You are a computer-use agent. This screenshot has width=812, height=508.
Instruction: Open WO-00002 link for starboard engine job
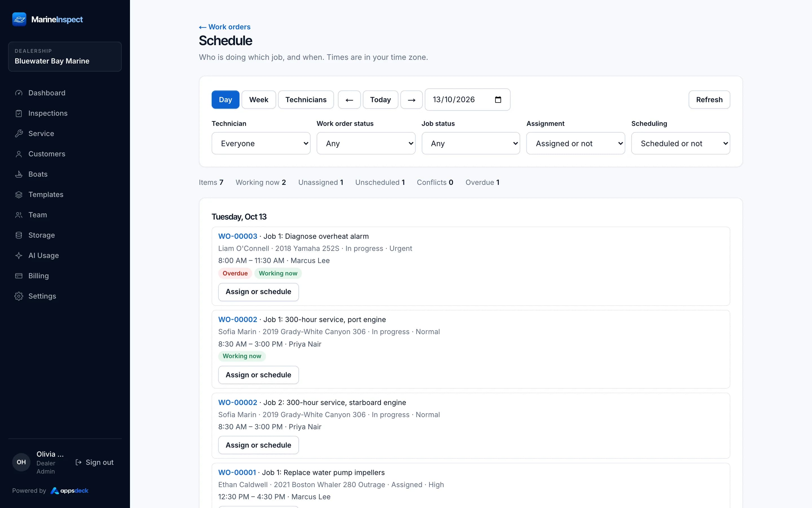(238, 402)
